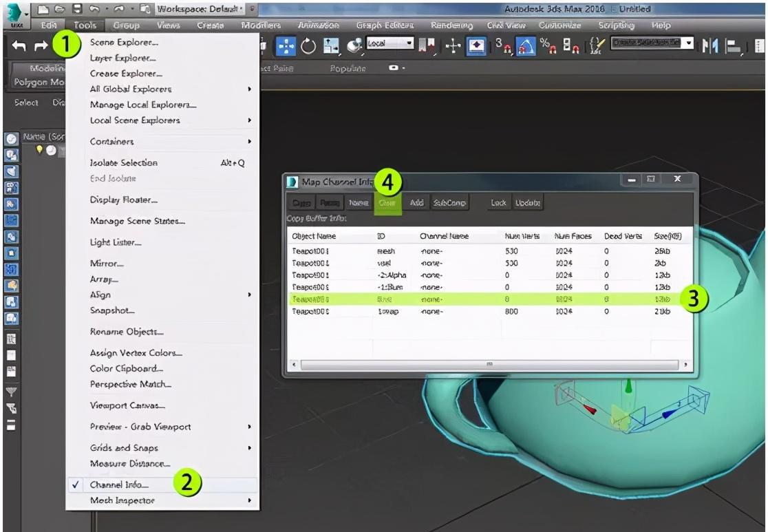Click Lock button in Map Channel Info
This screenshot has width=768, height=532.
tap(498, 203)
